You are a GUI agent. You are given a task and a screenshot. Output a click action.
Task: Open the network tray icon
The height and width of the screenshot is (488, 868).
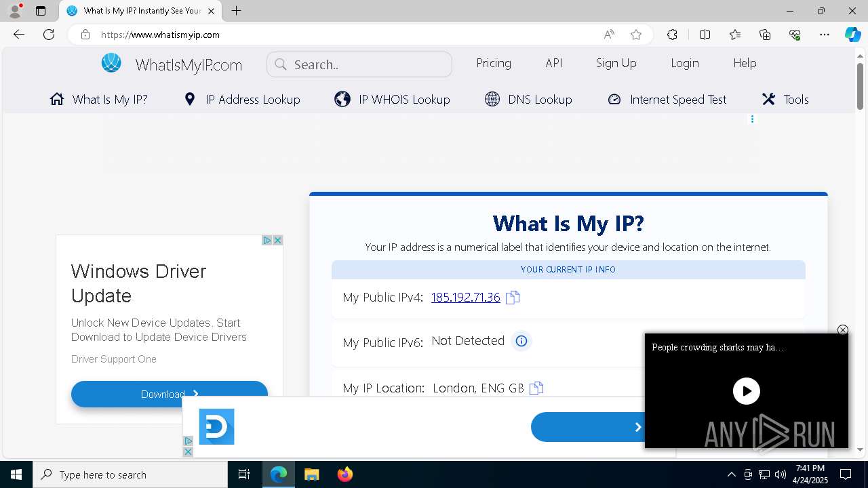[764, 474]
